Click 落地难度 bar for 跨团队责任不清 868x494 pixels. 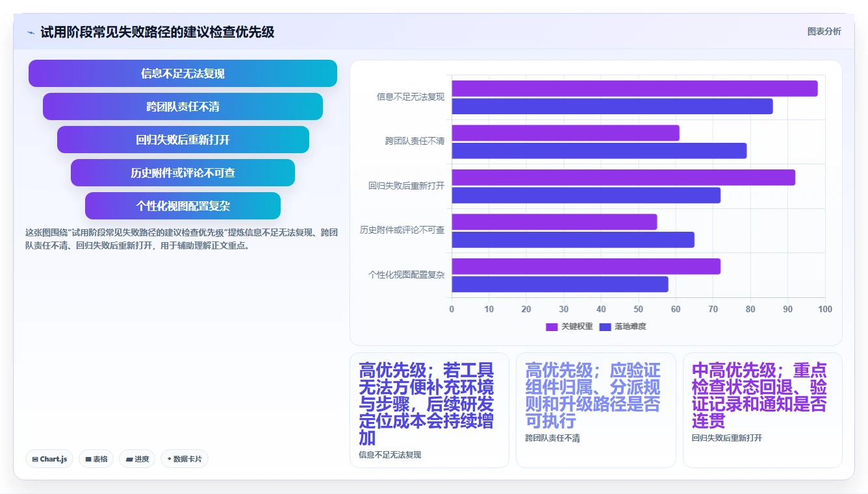pos(600,151)
